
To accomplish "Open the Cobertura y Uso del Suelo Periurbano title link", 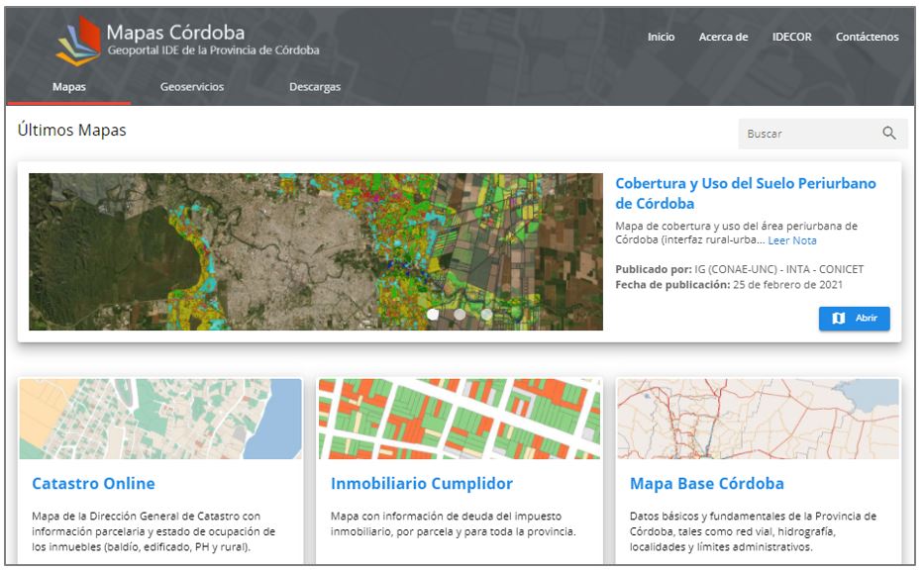I will (746, 193).
